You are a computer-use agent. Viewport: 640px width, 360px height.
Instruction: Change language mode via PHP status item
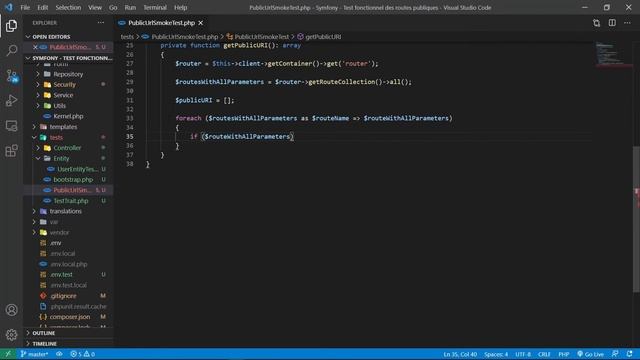click(x=564, y=354)
